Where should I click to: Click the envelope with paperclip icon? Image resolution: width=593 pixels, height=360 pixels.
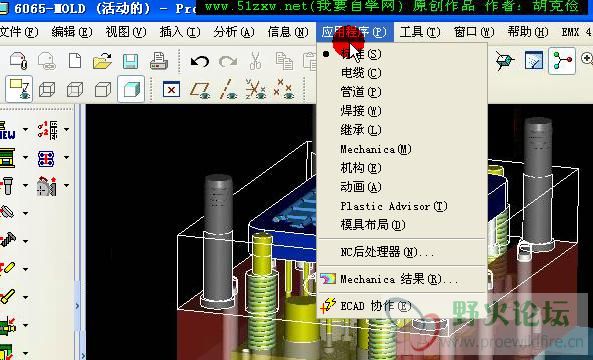(x=19, y=61)
